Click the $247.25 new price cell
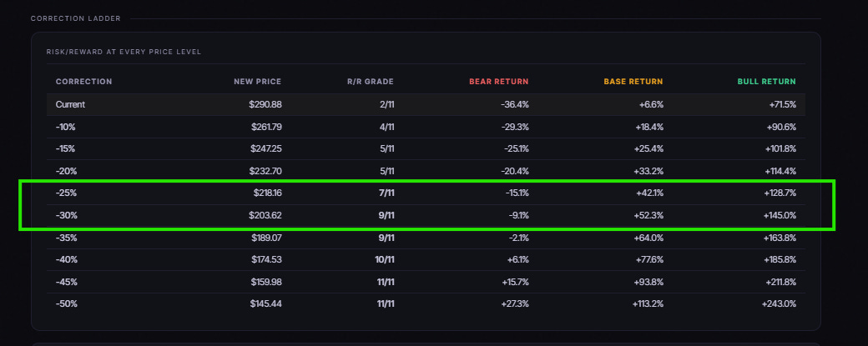 tap(266, 149)
